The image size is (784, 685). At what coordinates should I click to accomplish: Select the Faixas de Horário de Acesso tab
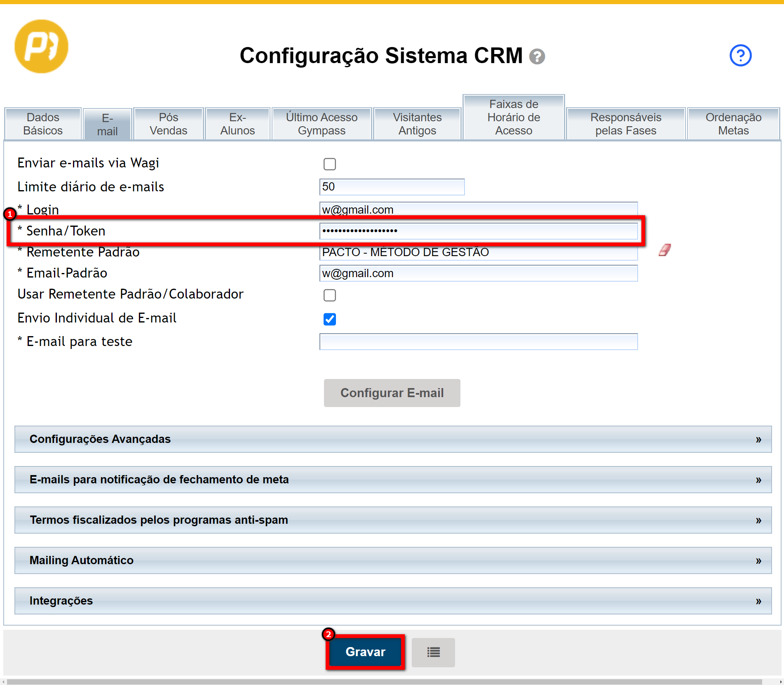pos(514,118)
